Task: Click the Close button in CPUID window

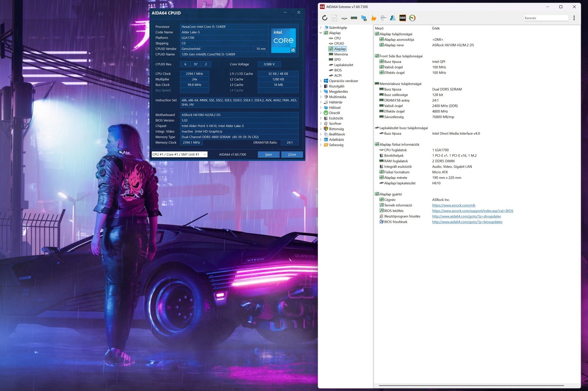Action: tap(292, 154)
